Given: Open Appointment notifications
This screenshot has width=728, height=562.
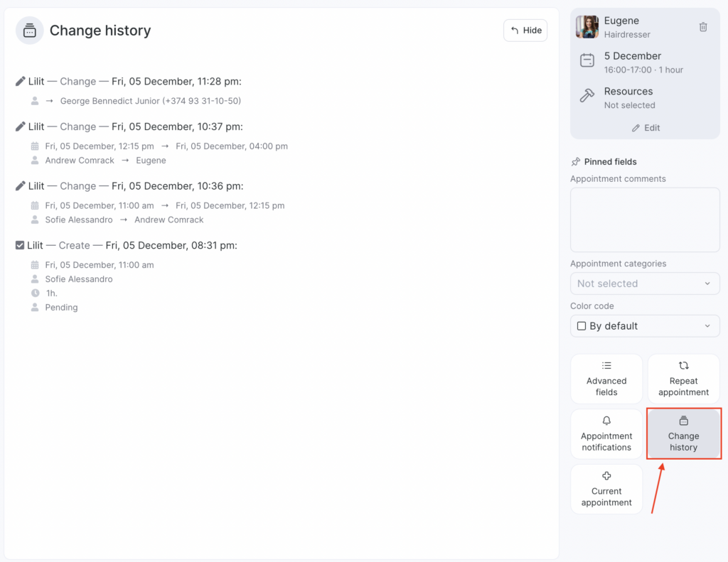Looking at the screenshot, I should tap(606, 434).
